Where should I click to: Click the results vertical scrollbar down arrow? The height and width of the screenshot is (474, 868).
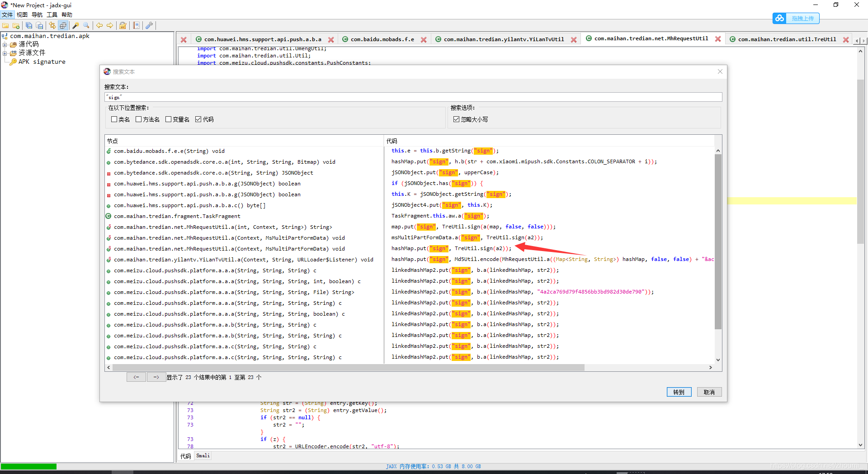point(718,360)
